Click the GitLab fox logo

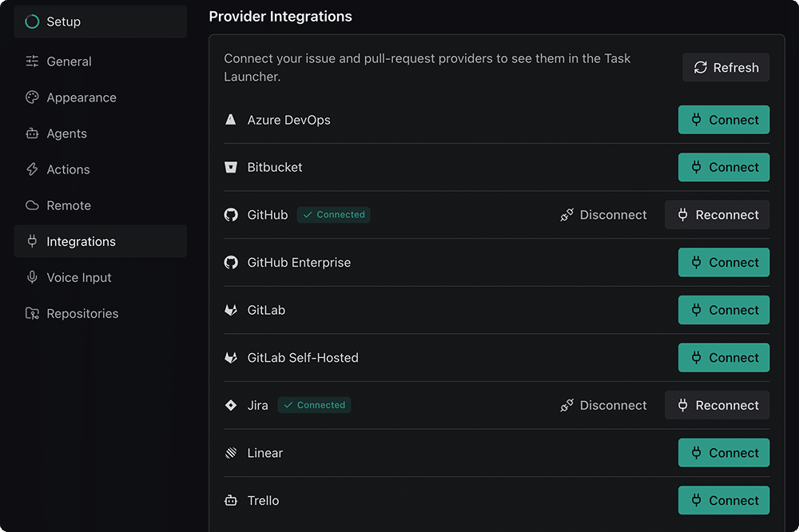pos(231,310)
